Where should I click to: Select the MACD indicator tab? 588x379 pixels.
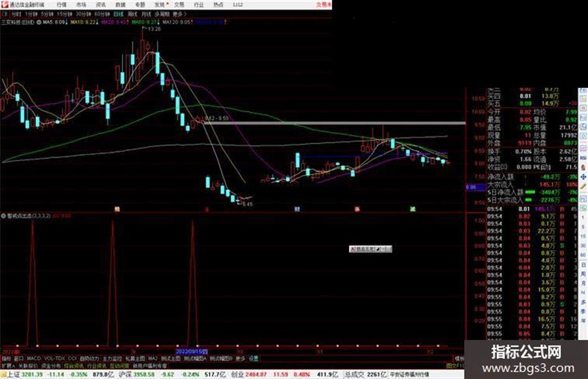click(x=34, y=358)
